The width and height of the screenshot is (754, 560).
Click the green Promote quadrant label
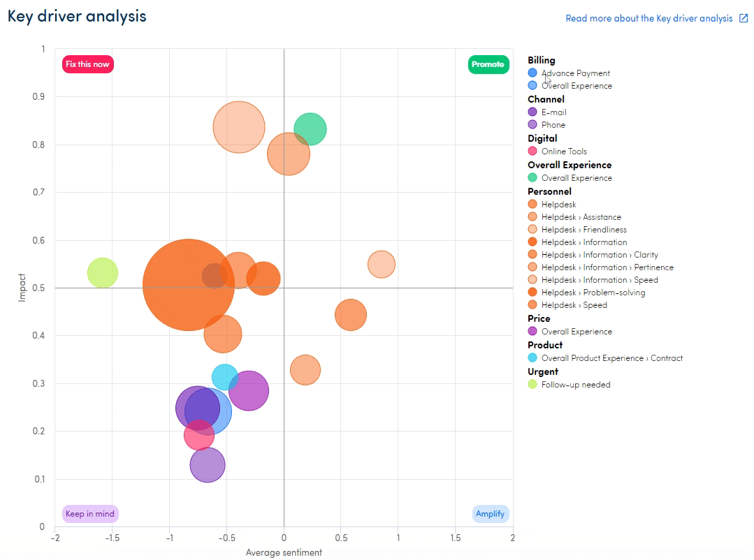click(x=488, y=64)
